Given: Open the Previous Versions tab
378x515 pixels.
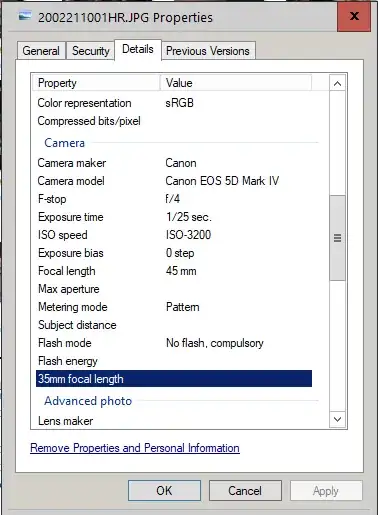Looking at the screenshot, I should click(208, 51).
